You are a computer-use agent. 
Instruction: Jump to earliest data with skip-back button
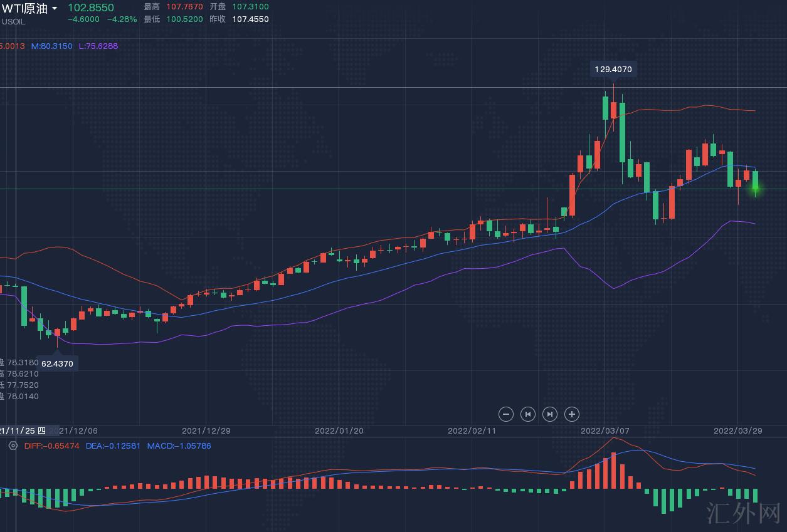pyautogui.click(x=528, y=414)
